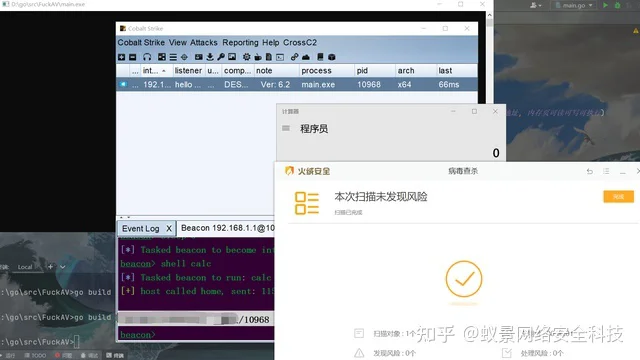The height and width of the screenshot is (360, 640).
Task: Switch to session table list view icon
Action: click(173, 57)
